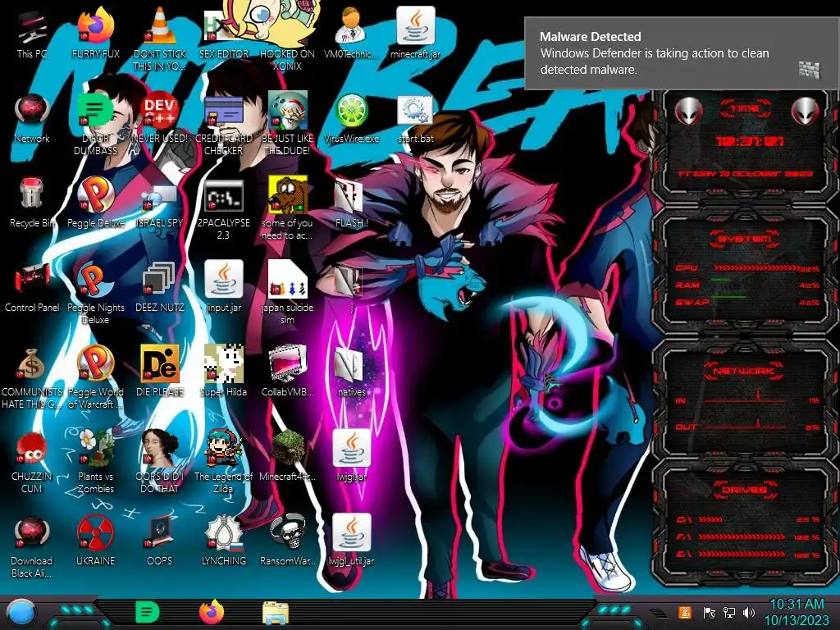Open the taskbar clock showing 10:31 AM
This screenshot has width=840, height=630.
tap(797, 612)
